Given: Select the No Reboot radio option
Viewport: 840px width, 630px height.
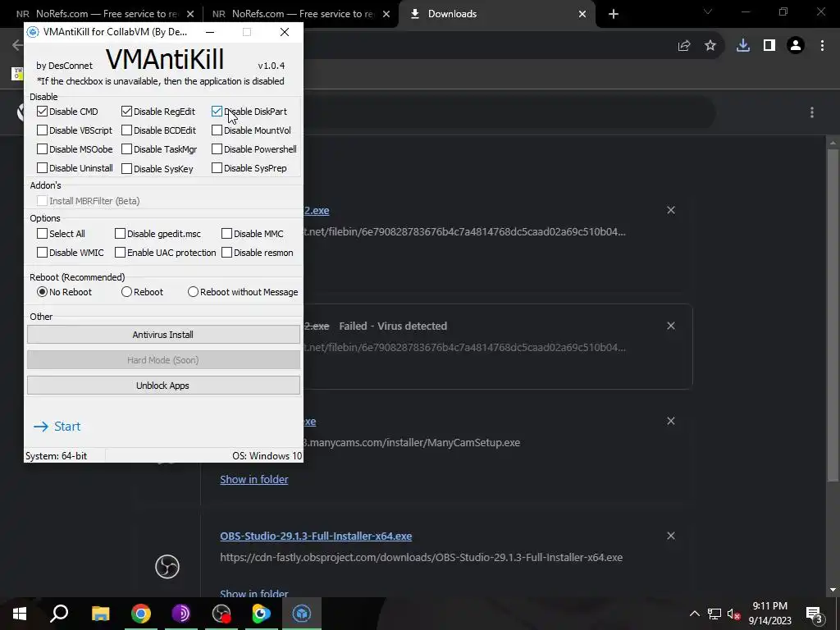Looking at the screenshot, I should [43, 292].
